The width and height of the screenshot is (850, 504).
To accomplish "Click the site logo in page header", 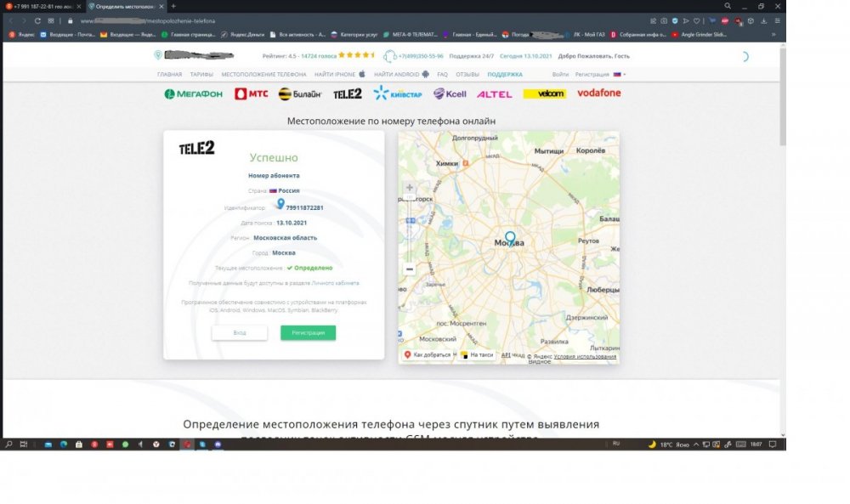I will click(194, 55).
